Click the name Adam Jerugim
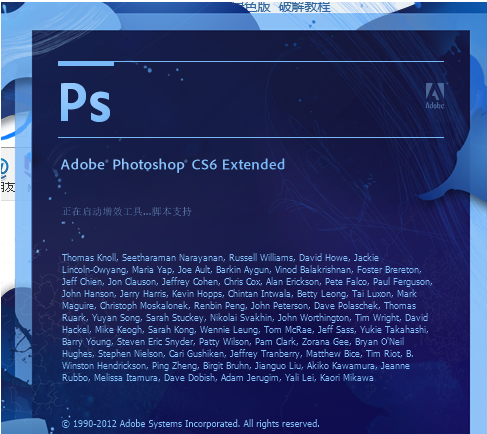 pos(250,378)
